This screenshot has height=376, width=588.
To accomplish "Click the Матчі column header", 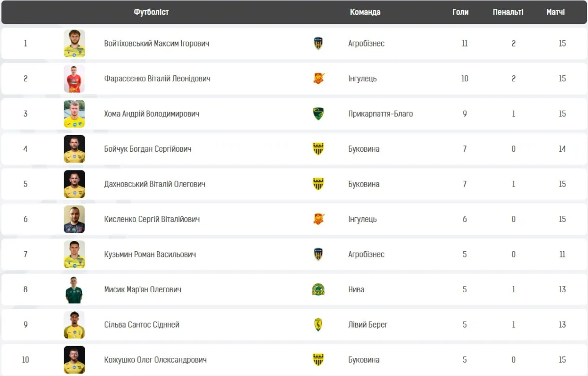I will click(x=555, y=12).
